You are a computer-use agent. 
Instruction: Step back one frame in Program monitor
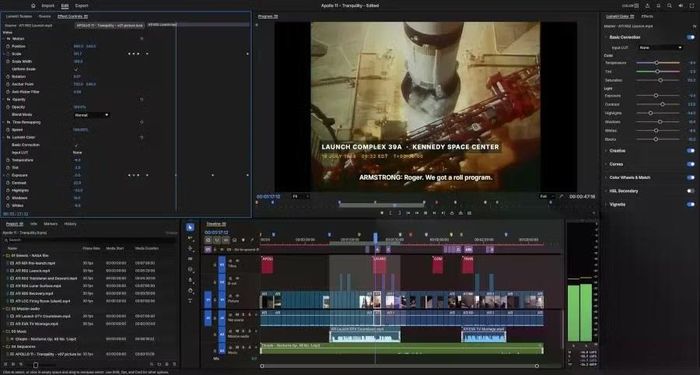tap(417, 213)
